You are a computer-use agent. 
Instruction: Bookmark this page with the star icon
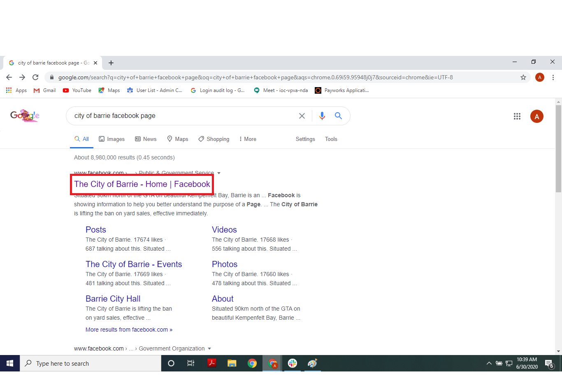pyautogui.click(x=523, y=77)
